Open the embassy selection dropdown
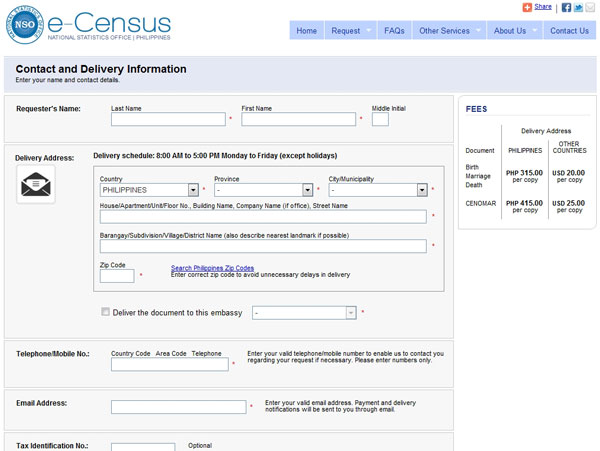600x451 pixels. [x=304, y=313]
